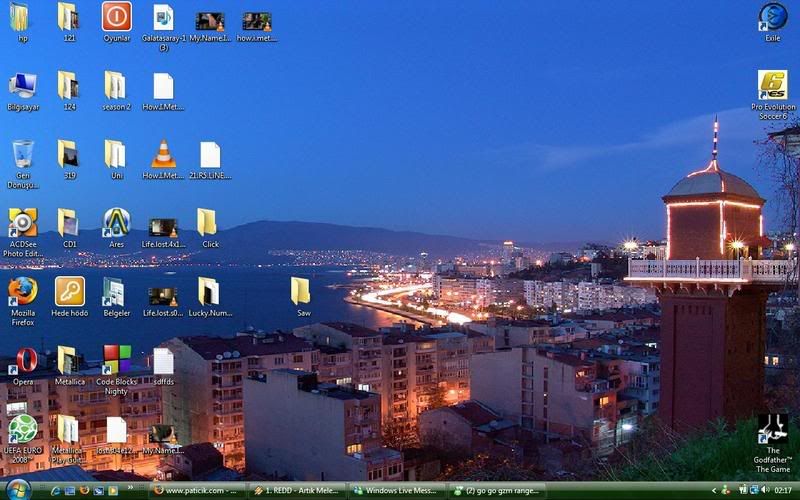Open the Exile desktop shortcut

pyautogui.click(x=772, y=17)
